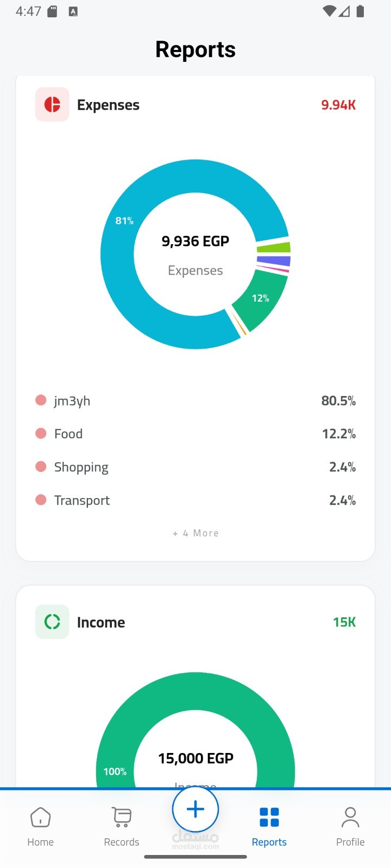Tap the Transport category entry
Viewport: 391px width, 868px height.
coord(195,500)
